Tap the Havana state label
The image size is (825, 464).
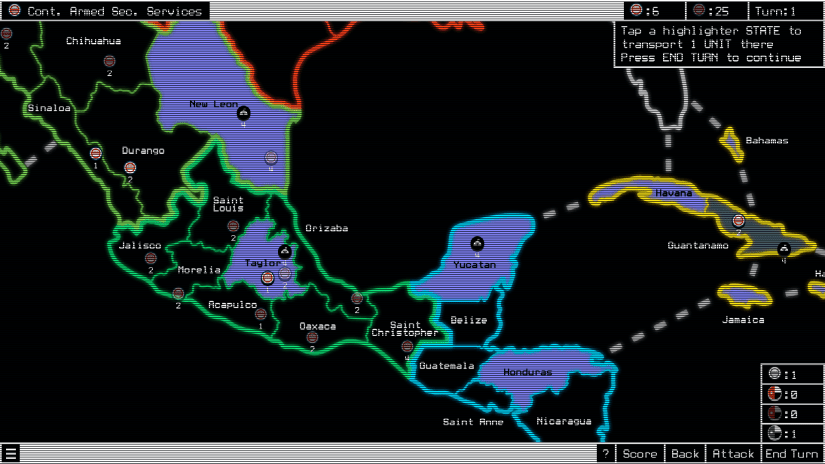pyautogui.click(x=673, y=193)
